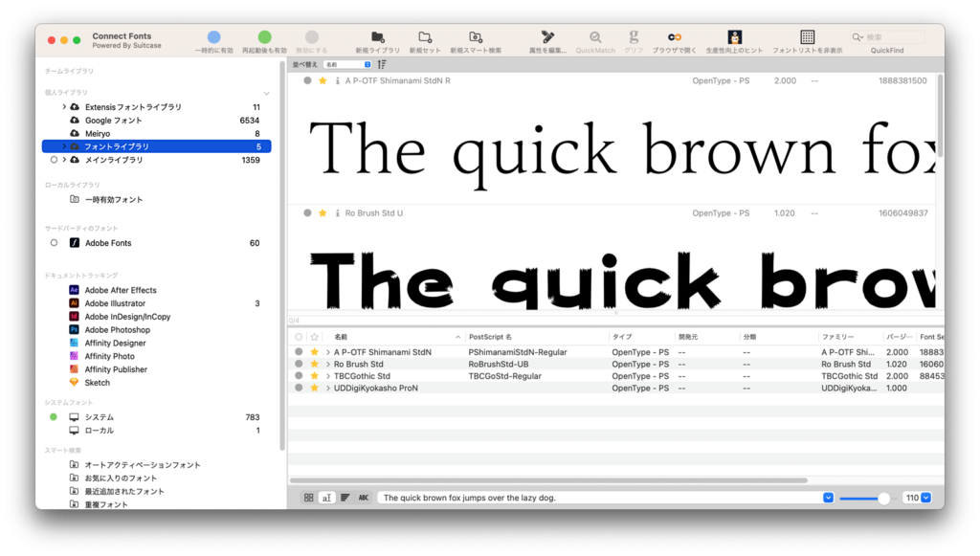Switch to tile preview view icon
This screenshot has height=556, width=980.
coord(309,498)
